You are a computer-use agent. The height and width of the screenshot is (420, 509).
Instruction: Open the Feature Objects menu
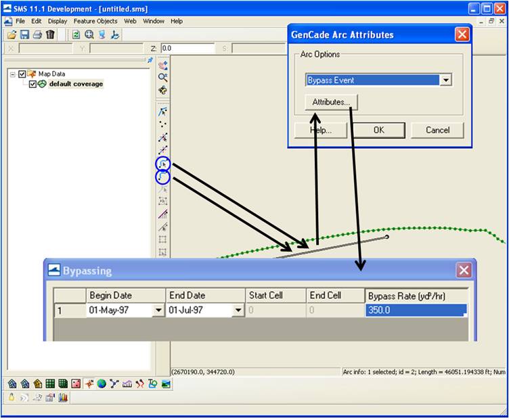tap(95, 21)
